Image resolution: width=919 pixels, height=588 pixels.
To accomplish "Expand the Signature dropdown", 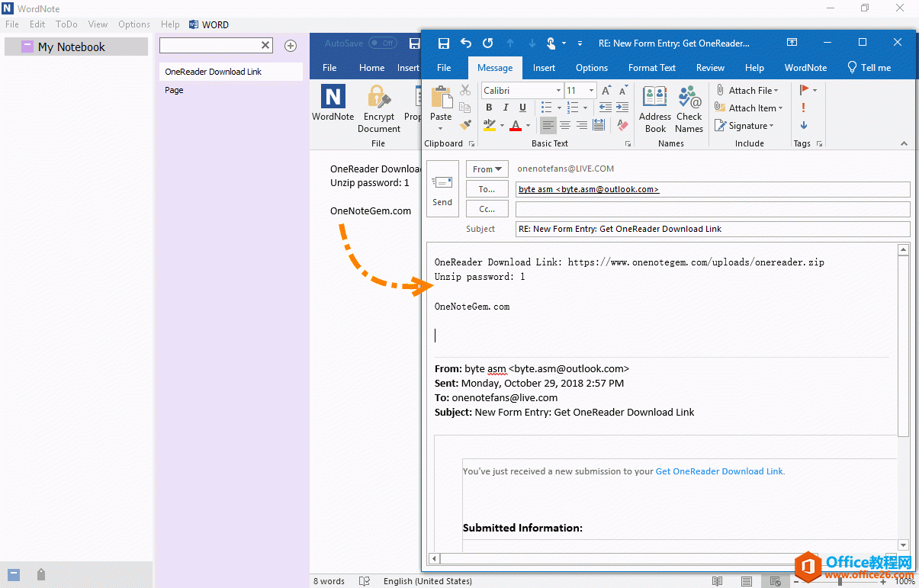I will [x=771, y=126].
